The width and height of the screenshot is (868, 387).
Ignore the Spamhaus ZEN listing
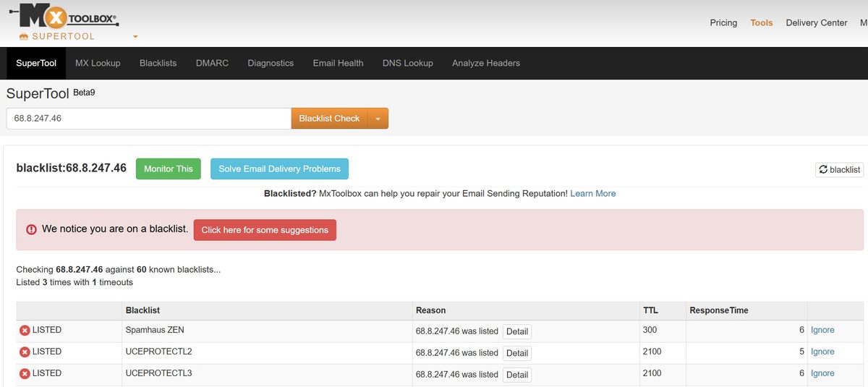[822, 330]
